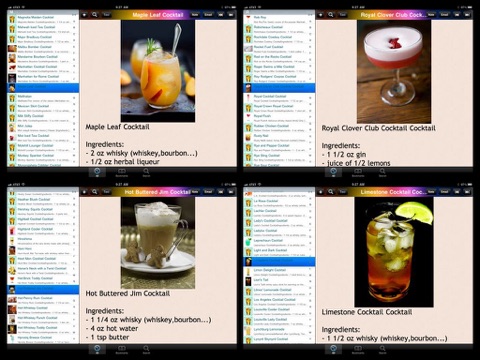The image size is (480, 360).
Task: Select the highlighted row in Hot Buttered Jim list
Action: point(43,289)
